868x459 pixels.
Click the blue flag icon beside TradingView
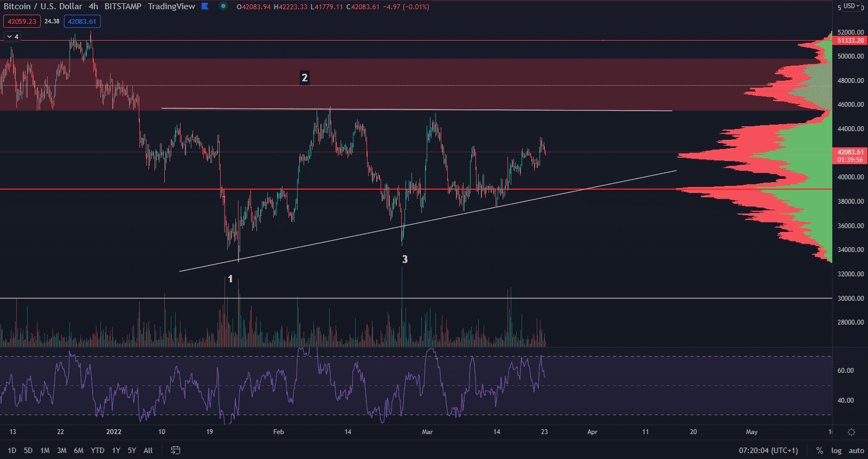205,7
